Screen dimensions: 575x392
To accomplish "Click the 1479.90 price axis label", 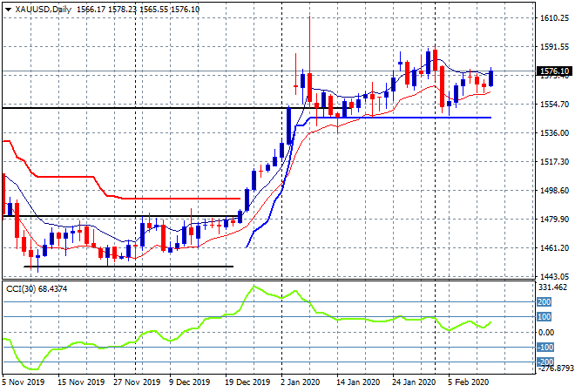I will (x=554, y=219).
